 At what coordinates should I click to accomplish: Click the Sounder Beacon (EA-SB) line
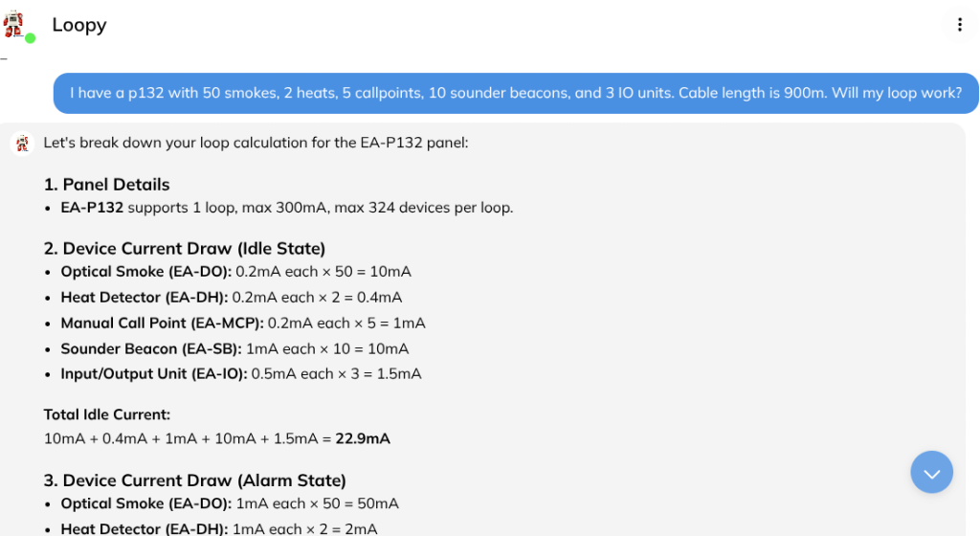(234, 349)
